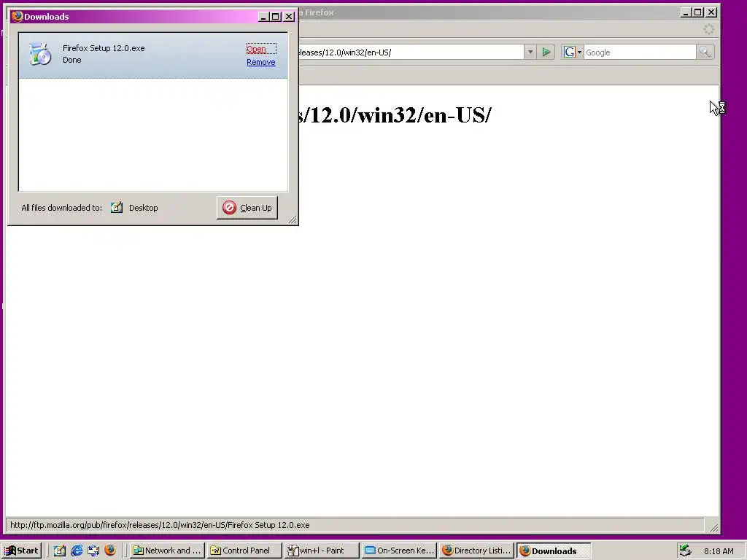Click the status bar URL text
This screenshot has height=560, width=747.
pyautogui.click(x=160, y=525)
